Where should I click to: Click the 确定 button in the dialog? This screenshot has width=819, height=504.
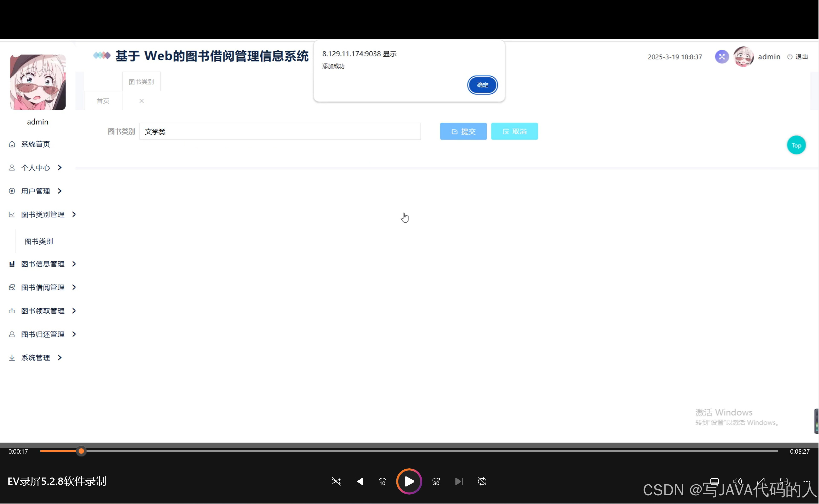click(482, 85)
